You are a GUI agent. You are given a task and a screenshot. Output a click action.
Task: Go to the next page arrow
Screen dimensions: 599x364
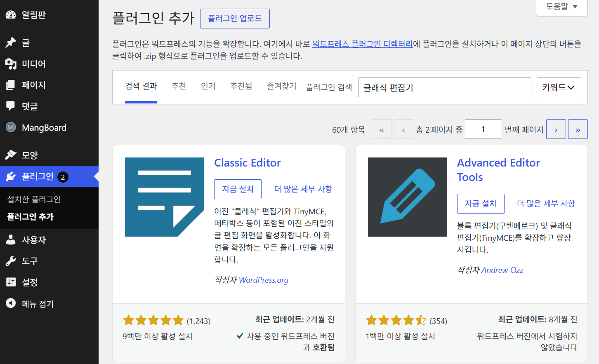click(556, 129)
